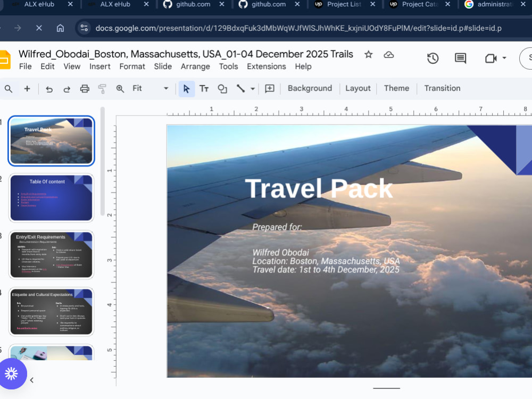
Task: Open the Format menu
Action: pos(132,66)
